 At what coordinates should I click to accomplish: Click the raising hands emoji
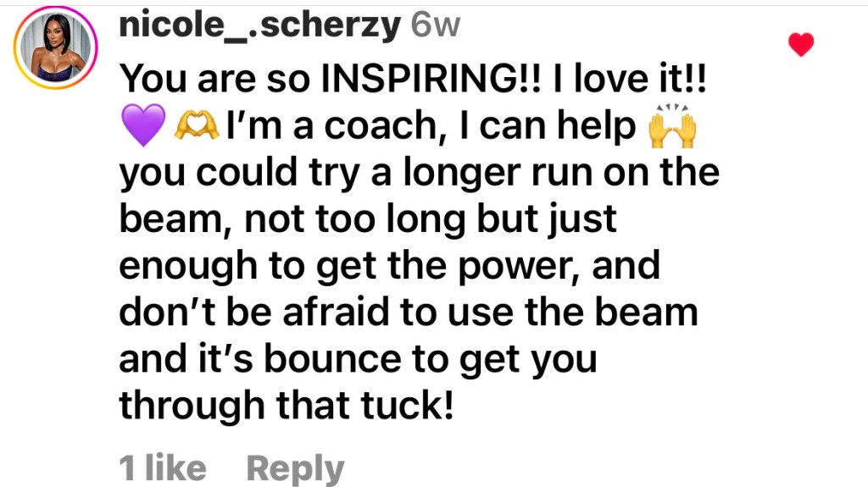click(671, 127)
